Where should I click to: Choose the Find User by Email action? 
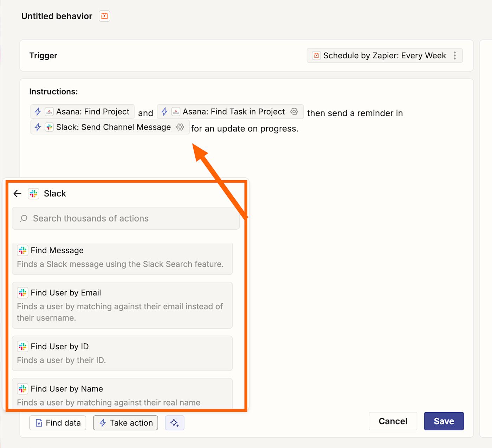122,305
